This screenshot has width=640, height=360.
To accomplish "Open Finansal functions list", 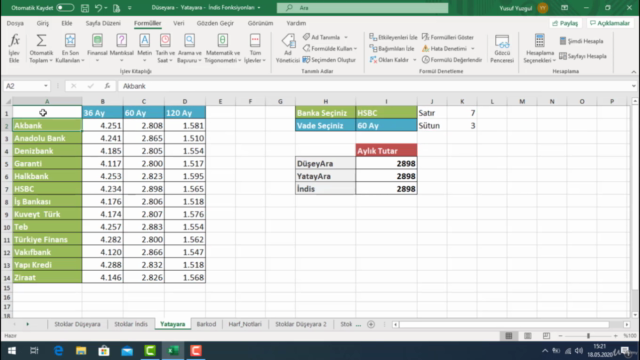I will 97,48.
